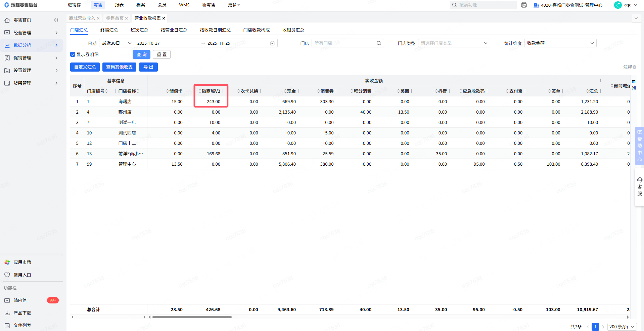Viewport: 644px width, 331px height.
Task: Click the printer icon in top bar
Action: click(x=524, y=5)
